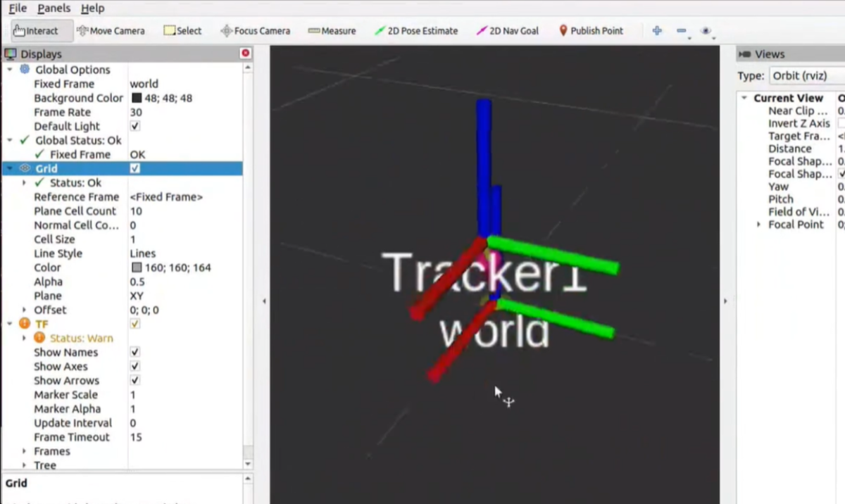Select the Update Interval row
This screenshot has width=845, height=504.
coord(123,423)
